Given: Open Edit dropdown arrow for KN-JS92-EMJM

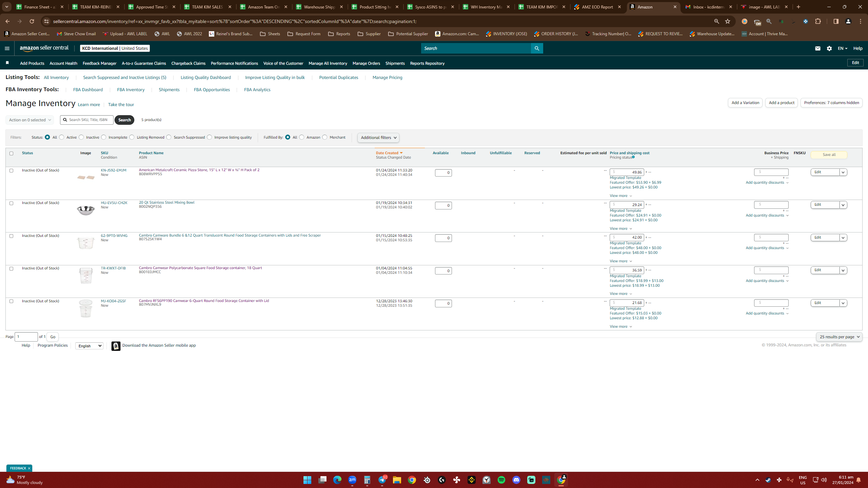Looking at the screenshot, I should click(843, 172).
